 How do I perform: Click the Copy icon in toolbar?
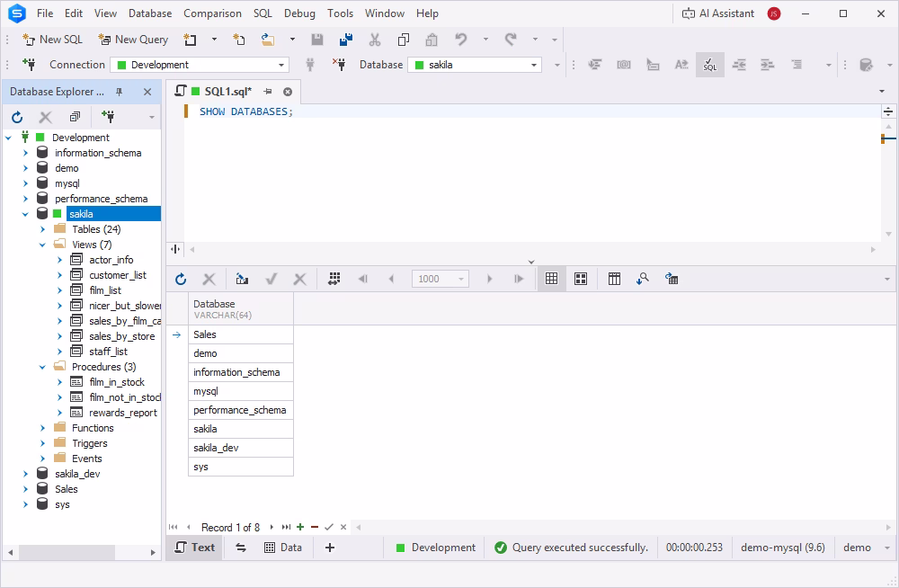click(x=403, y=40)
